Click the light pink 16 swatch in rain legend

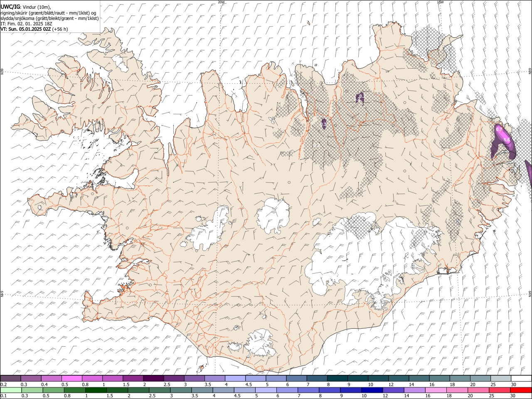click(x=436, y=390)
